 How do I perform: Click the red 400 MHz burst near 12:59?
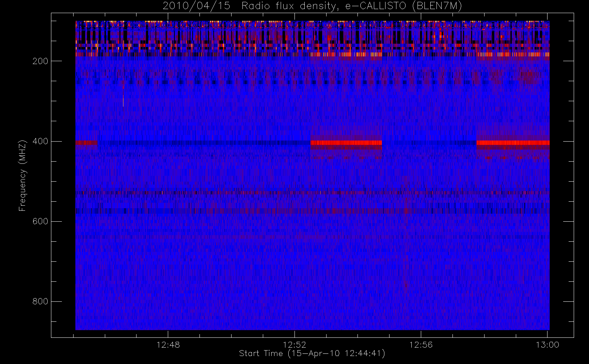coord(513,143)
